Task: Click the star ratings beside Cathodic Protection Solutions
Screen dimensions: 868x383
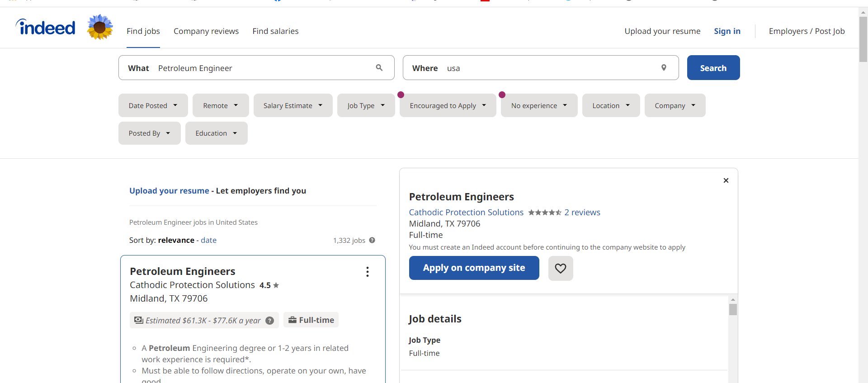Action: (545, 213)
